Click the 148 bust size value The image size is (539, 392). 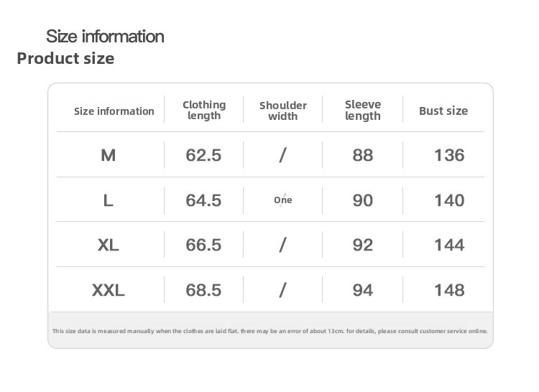tap(449, 290)
